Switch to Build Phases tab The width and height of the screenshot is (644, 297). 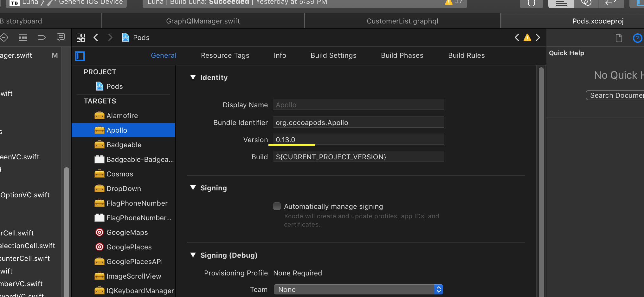[402, 56]
